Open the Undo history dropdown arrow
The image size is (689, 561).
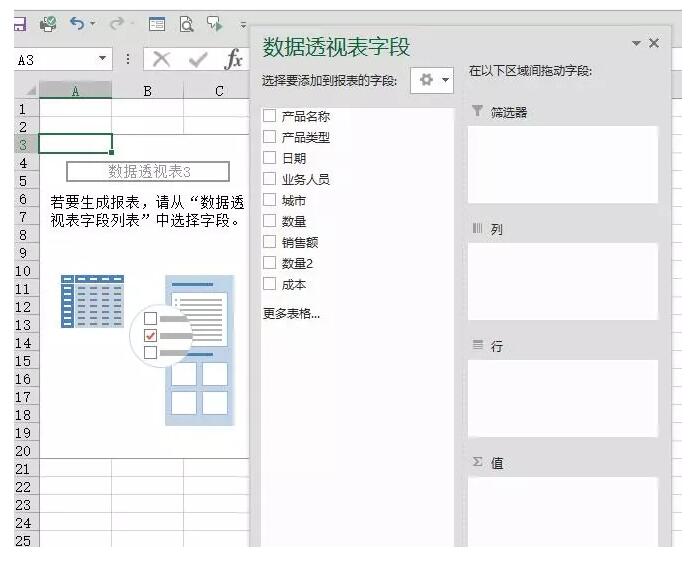click(x=93, y=23)
